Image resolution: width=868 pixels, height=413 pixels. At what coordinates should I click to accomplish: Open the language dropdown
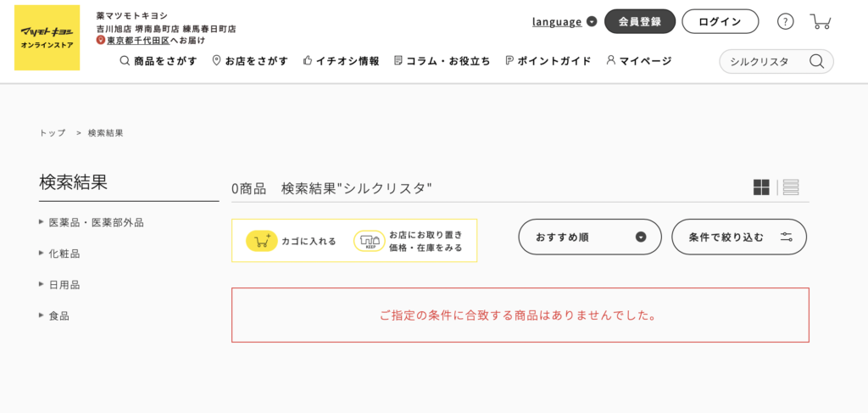(564, 21)
